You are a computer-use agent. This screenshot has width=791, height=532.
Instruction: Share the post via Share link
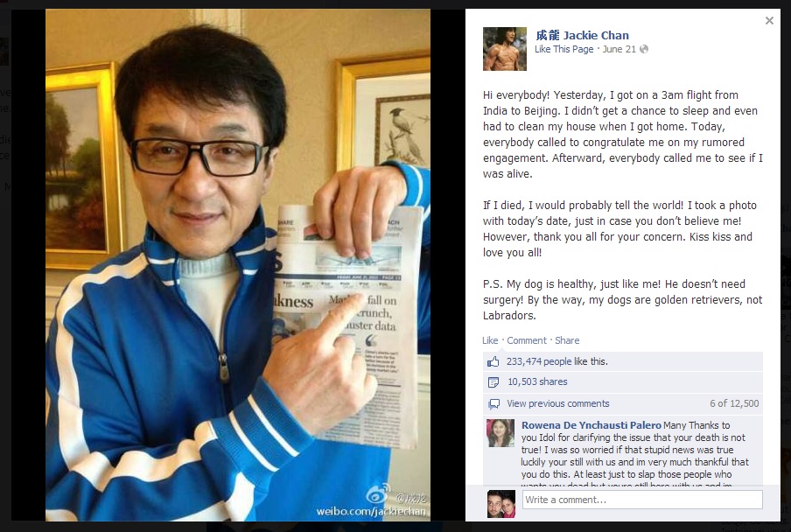[567, 340]
